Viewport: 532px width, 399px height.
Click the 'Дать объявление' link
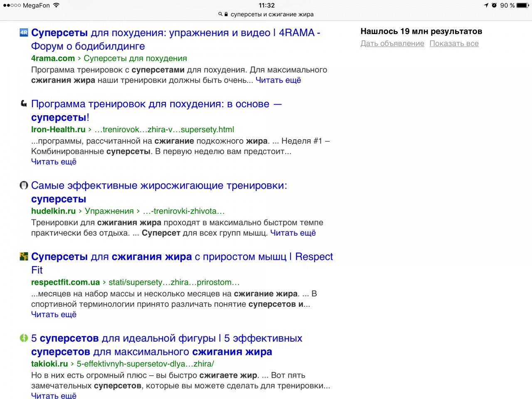tap(392, 44)
